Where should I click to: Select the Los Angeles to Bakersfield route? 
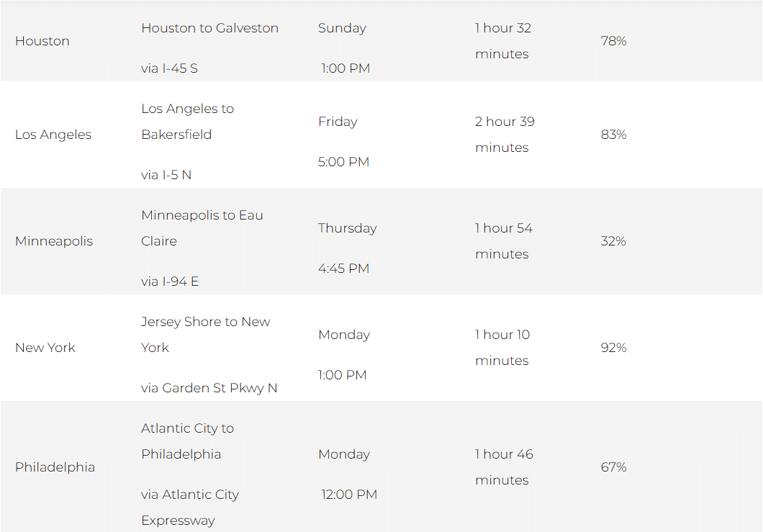tap(187, 122)
